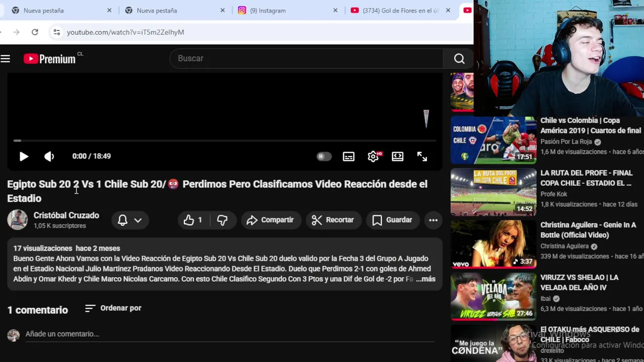Open the Me juego la condena thumbnail

[x=494, y=344]
